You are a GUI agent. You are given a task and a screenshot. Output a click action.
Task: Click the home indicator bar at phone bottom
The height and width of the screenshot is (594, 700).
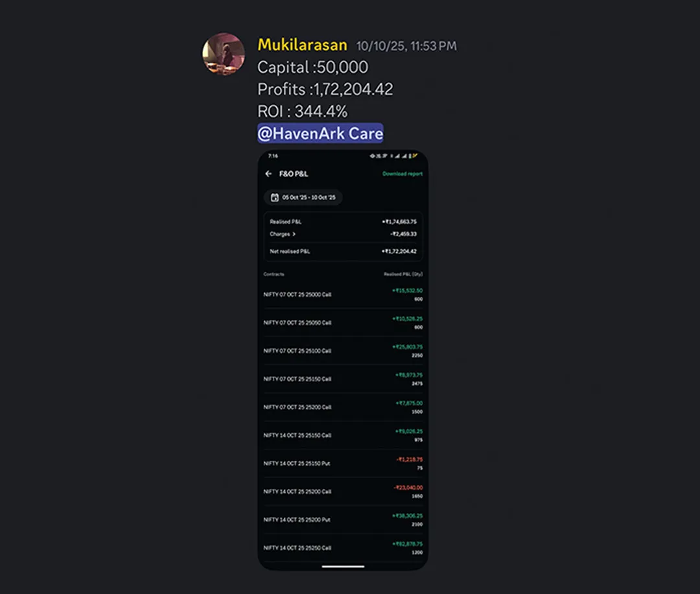click(343, 566)
